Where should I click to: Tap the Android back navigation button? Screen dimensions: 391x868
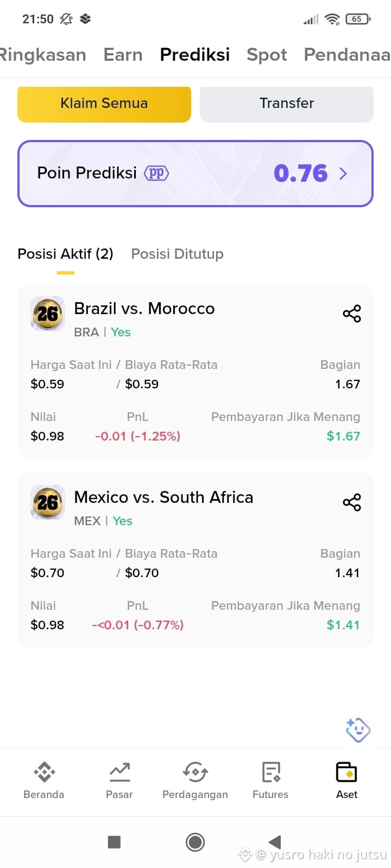[x=275, y=842]
